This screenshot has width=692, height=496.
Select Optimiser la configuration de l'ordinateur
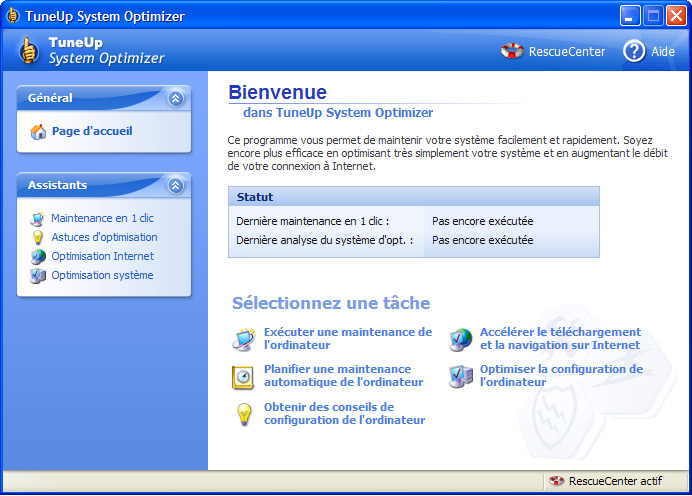(561, 376)
